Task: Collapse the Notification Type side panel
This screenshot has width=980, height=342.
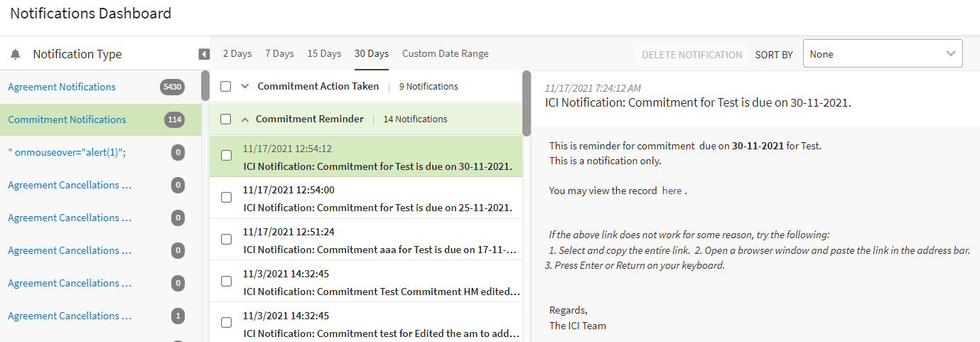Action: 204,54
